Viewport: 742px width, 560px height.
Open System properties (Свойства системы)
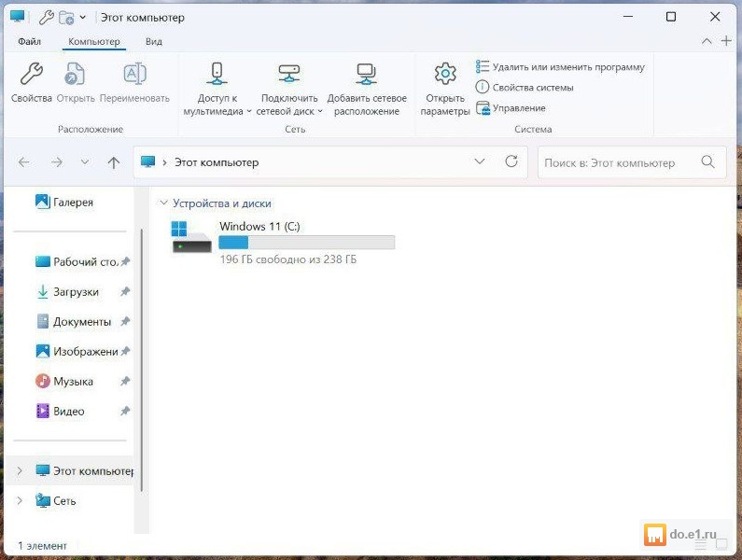point(525,87)
